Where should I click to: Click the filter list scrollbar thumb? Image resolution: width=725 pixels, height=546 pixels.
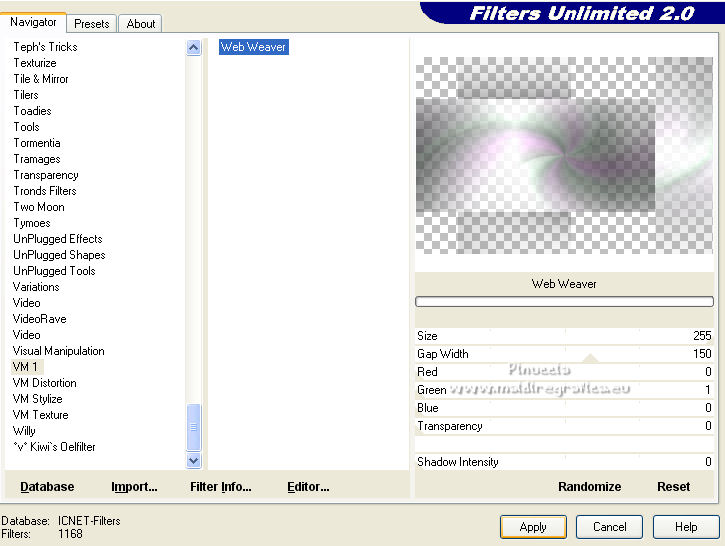[x=194, y=427]
